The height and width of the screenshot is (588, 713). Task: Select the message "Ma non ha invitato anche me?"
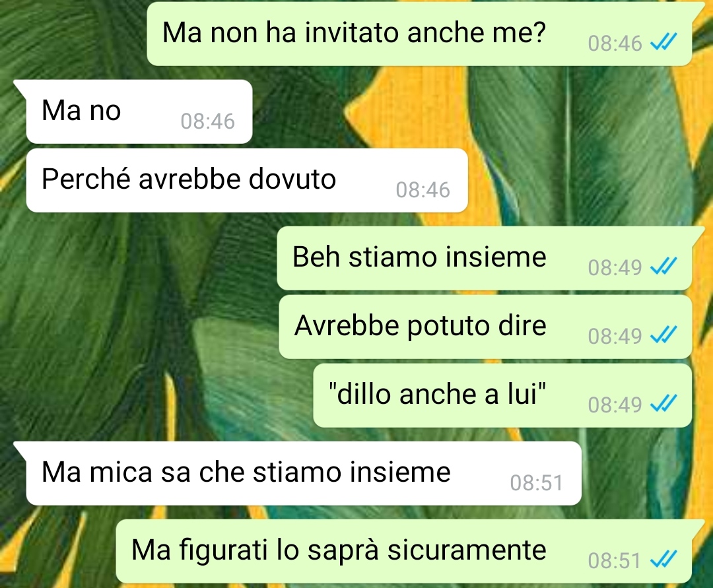tap(419, 34)
